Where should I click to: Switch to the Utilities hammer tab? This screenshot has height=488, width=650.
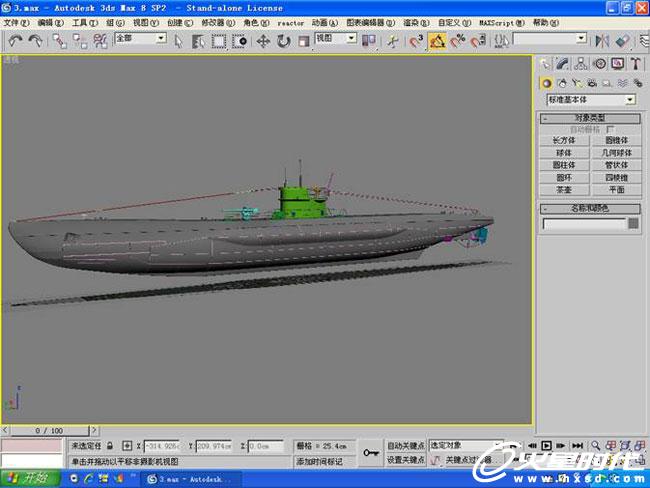pyautogui.click(x=636, y=63)
